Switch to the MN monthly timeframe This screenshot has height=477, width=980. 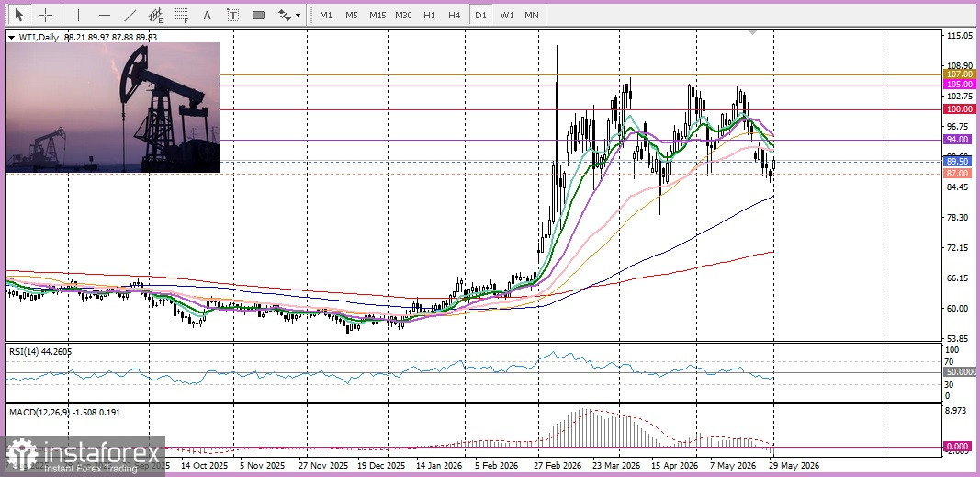click(x=532, y=15)
